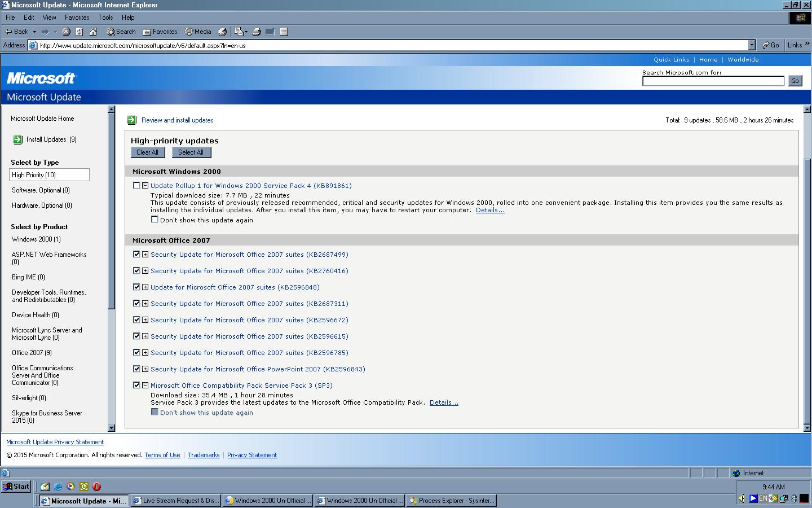Open the Help menu
The image size is (812, 508).
128,17
